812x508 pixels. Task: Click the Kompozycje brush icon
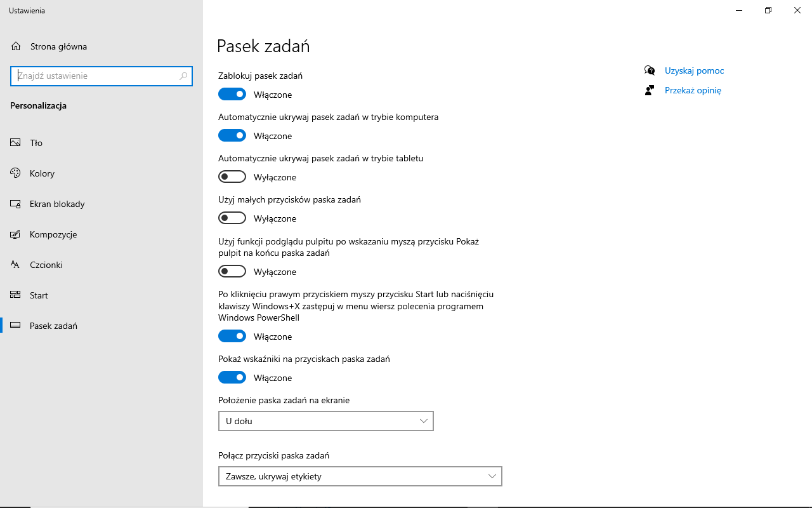coord(16,234)
